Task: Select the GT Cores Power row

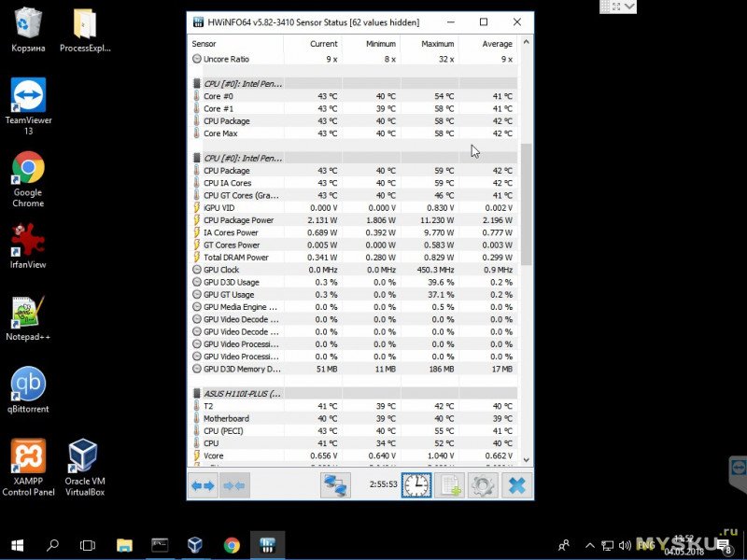Action: (353, 245)
